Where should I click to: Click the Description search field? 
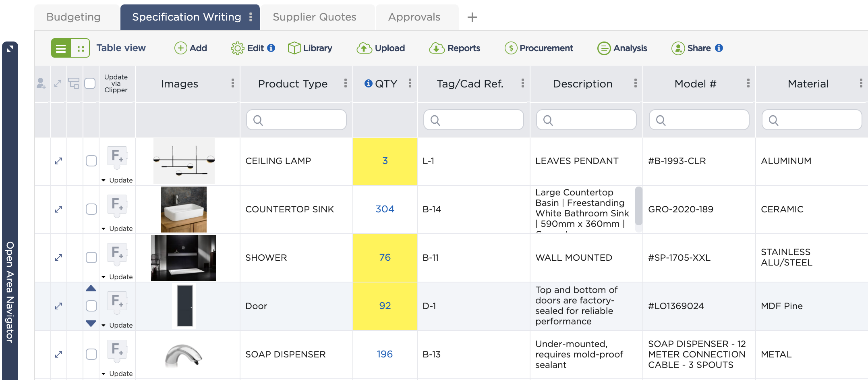pos(586,120)
